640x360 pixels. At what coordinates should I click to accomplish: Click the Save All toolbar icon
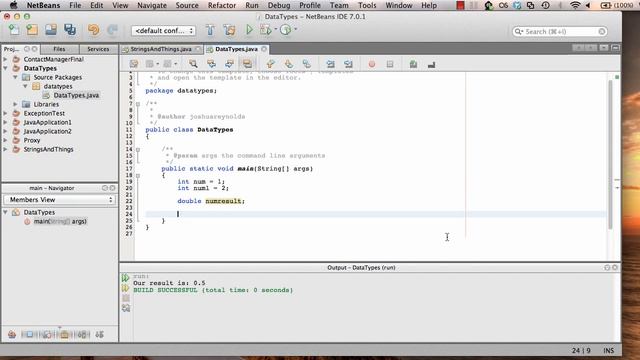pos(70,30)
